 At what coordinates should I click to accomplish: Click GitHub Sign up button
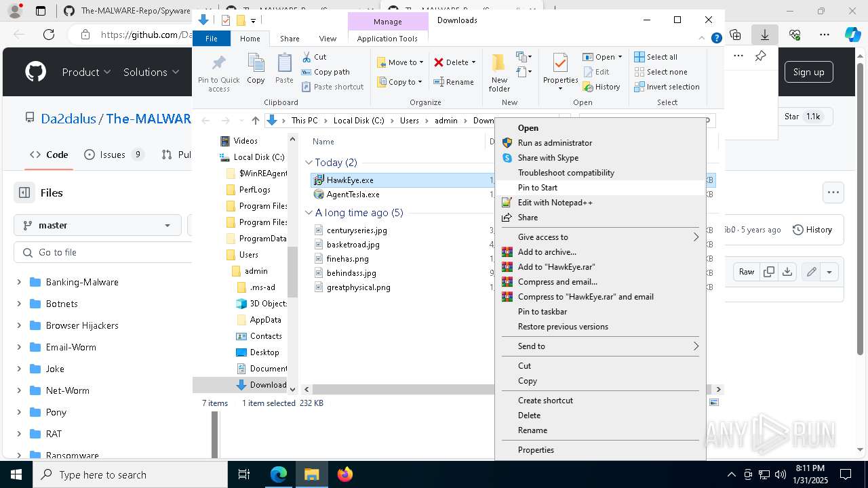pyautogui.click(x=809, y=72)
